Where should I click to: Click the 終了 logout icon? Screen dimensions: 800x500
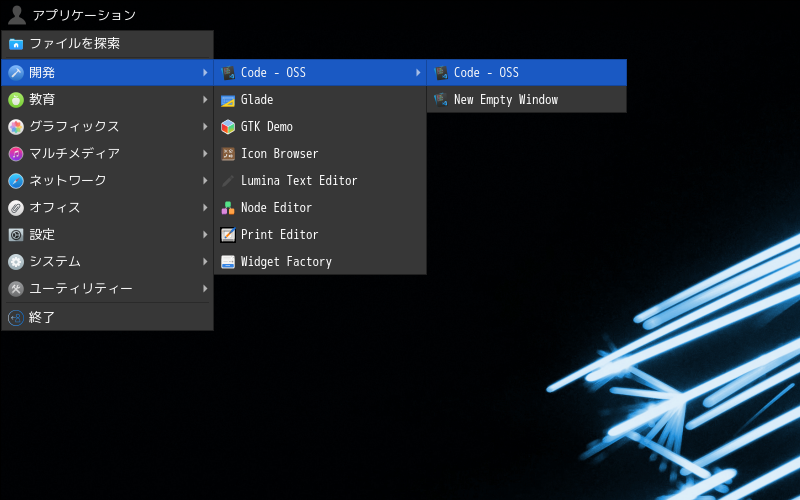(x=16, y=318)
